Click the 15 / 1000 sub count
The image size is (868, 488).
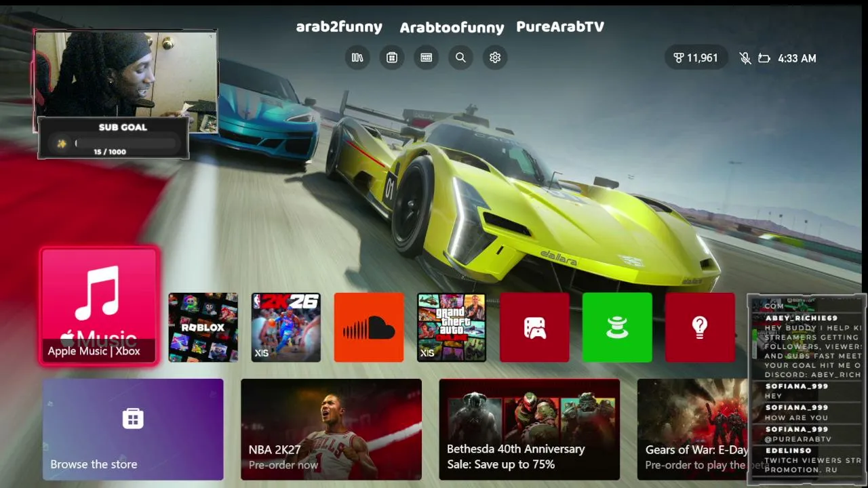[110, 152]
